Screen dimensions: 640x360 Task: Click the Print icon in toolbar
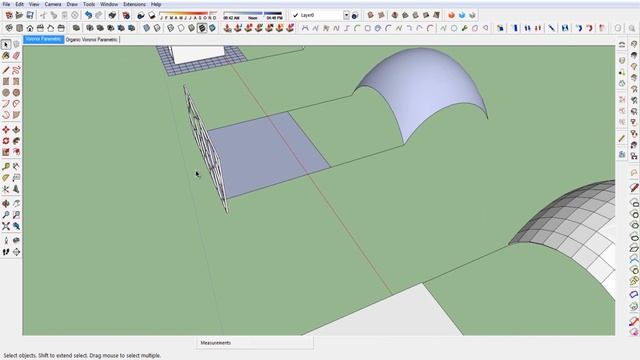[112, 15]
